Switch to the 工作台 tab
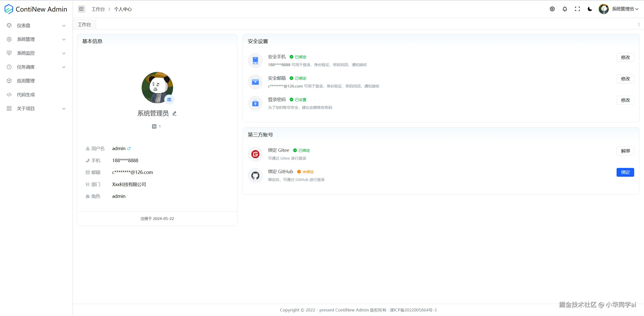The image size is (644, 316). point(84,25)
